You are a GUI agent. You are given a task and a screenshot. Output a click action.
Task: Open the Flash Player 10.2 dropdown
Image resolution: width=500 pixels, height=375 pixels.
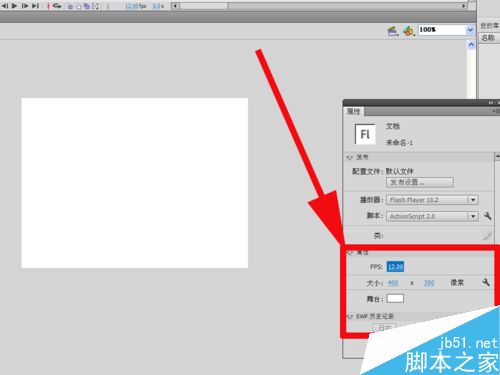click(x=432, y=200)
